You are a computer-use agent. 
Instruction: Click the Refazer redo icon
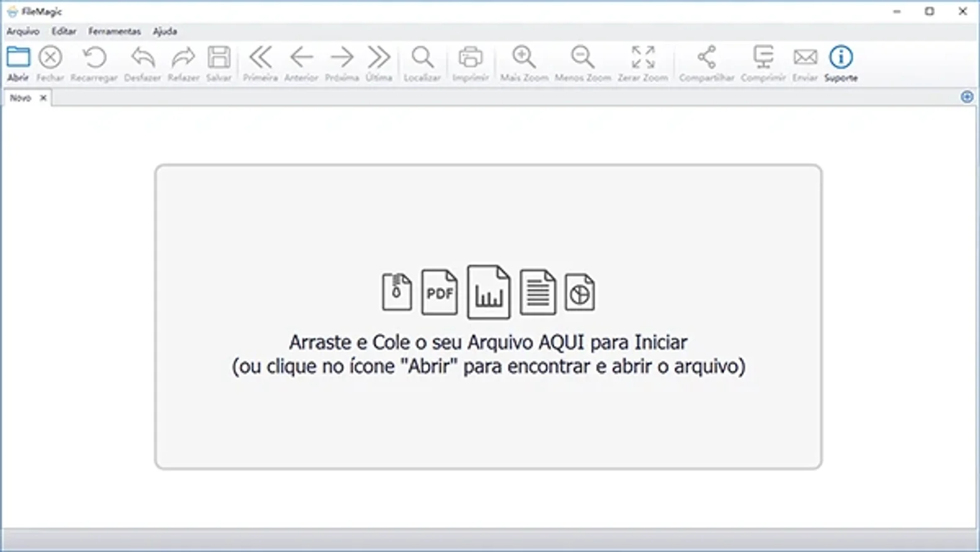[183, 57]
